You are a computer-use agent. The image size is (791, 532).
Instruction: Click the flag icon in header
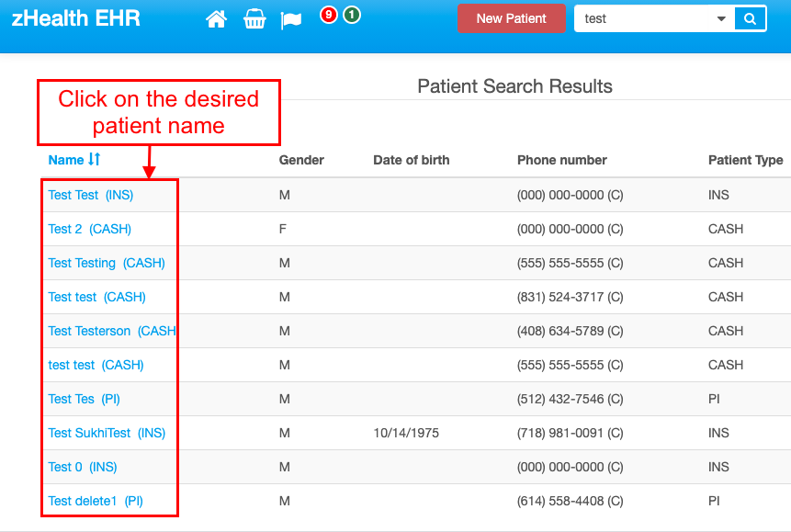tap(291, 20)
